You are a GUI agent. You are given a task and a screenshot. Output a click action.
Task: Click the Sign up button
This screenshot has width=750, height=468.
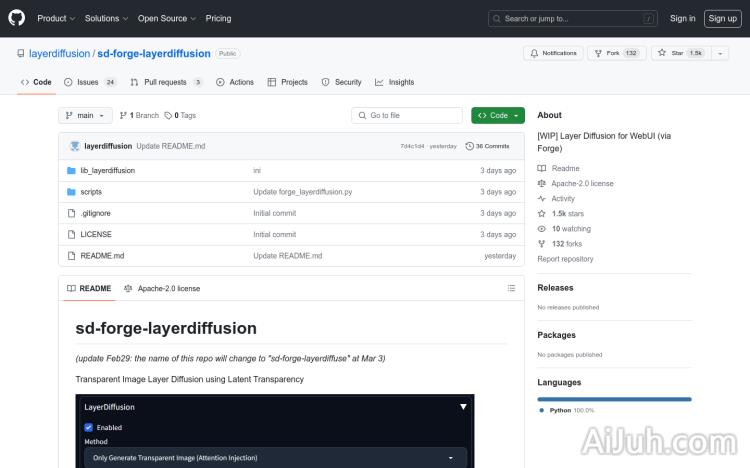[x=720, y=18]
